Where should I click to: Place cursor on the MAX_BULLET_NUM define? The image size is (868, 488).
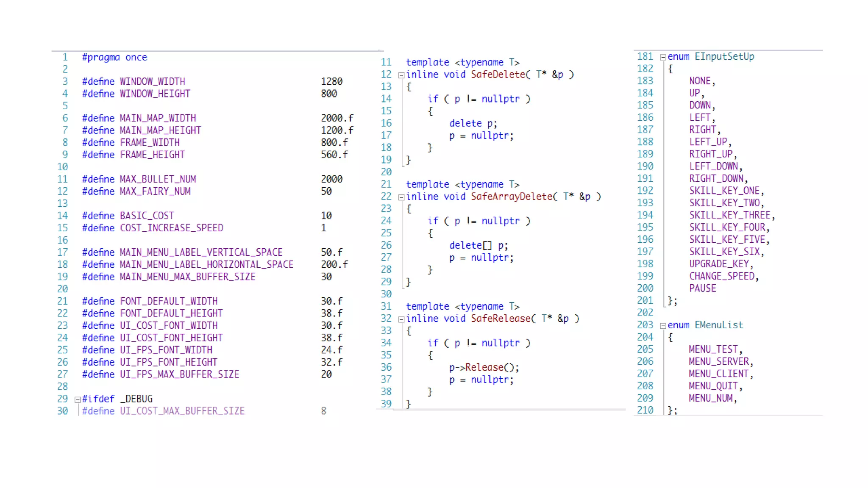pyautogui.click(x=157, y=179)
